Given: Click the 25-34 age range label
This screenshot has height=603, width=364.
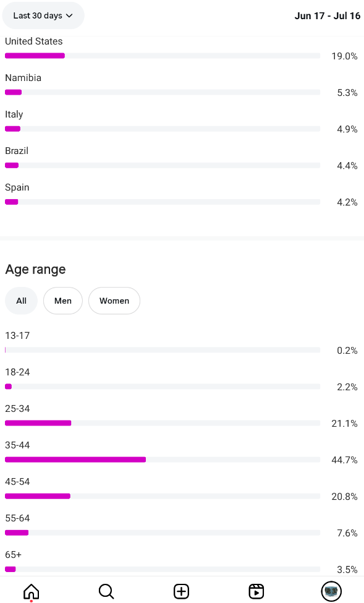Looking at the screenshot, I should tap(17, 408).
